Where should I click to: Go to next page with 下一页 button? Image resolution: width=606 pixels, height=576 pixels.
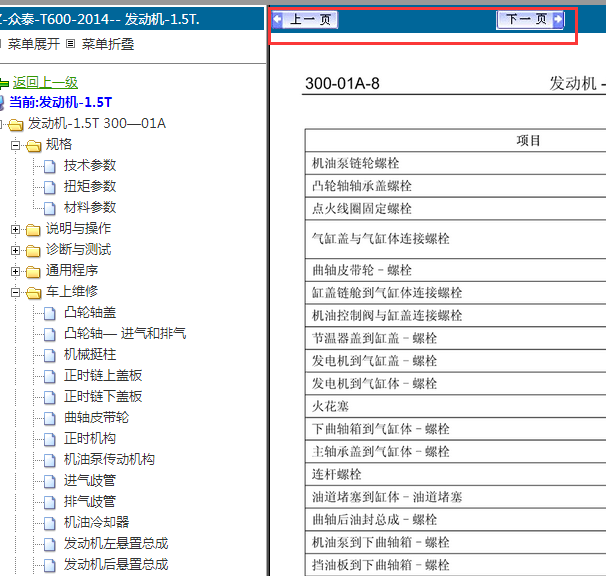[x=530, y=19]
